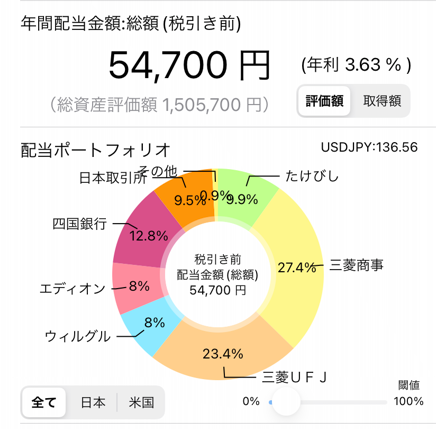This screenshot has width=436, height=429.
Task: Click the donut center 配当金額 total
Action: click(x=218, y=275)
